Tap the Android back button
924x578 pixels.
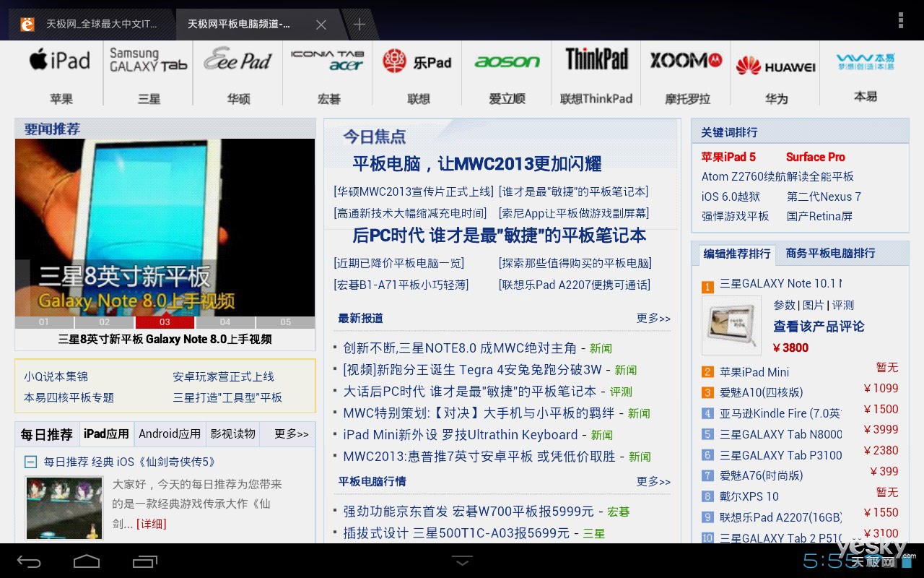pos(29,561)
